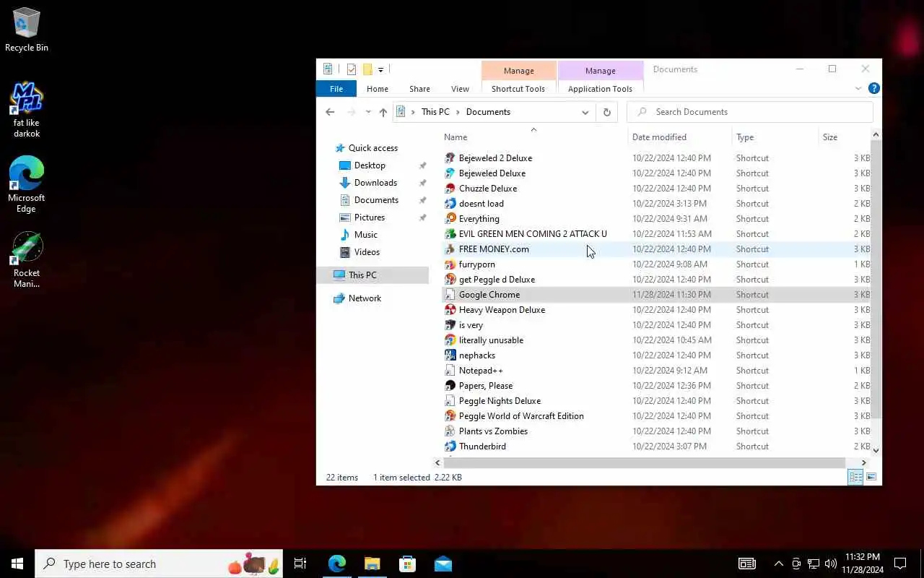Open the Windows Start menu
Viewport: 924px width, 578px height.
click(17, 564)
